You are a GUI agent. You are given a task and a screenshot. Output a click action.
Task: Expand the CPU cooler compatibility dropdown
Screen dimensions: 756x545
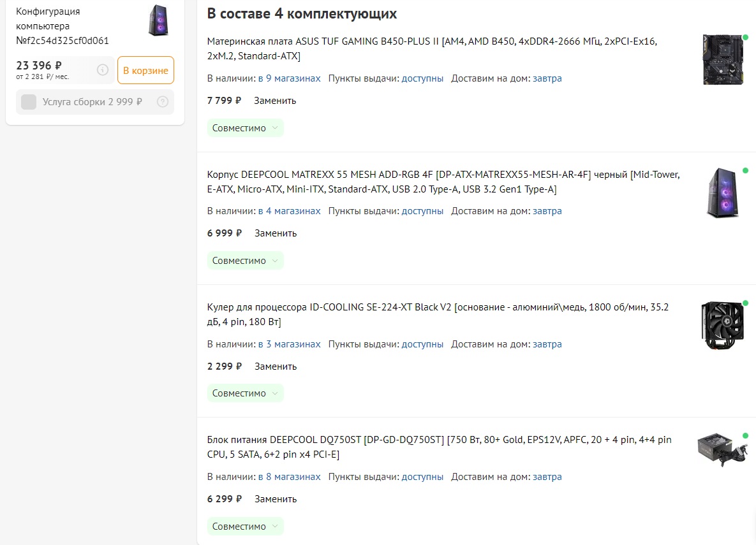pos(245,393)
